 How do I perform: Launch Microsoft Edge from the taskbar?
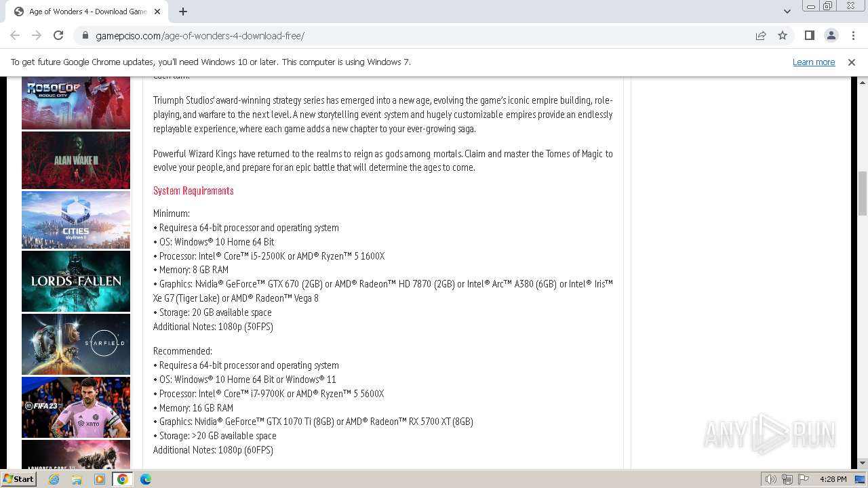(x=146, y=479)
